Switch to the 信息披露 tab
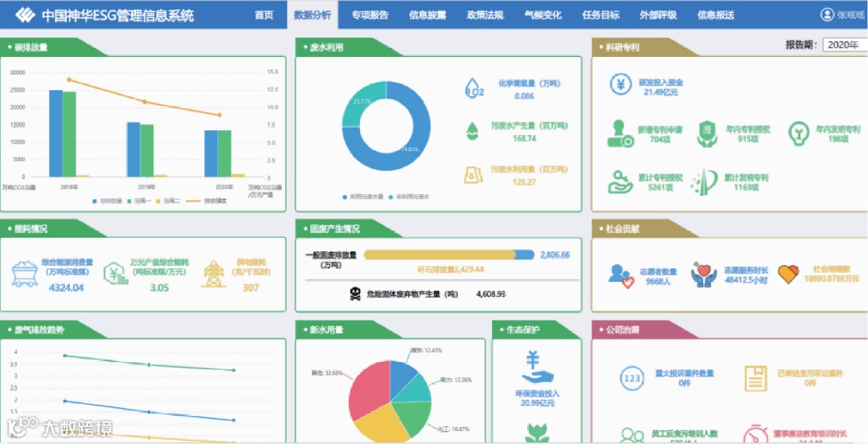Image resolution: width=868 pixels, height=444 pixels. click(x=428, y=15)
